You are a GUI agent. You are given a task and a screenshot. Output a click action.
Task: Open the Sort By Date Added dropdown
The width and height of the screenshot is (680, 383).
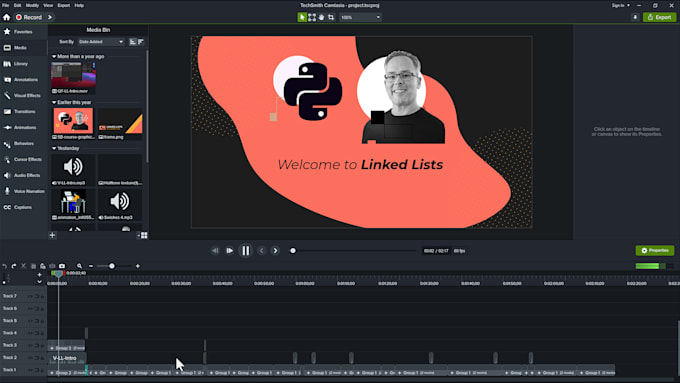click(x=101, y=42)
